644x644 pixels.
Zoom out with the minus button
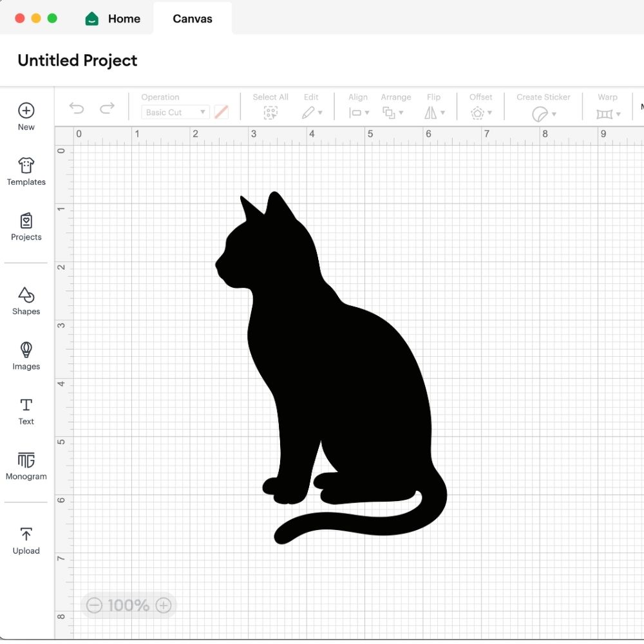[x=94, y=605]
